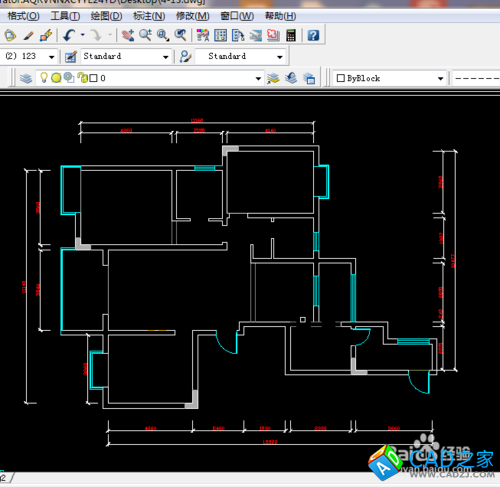The height and width of the screenshot is (487, 500).
Task: Click the 13360 top overall dimension
Action: (x=197, y=120)
